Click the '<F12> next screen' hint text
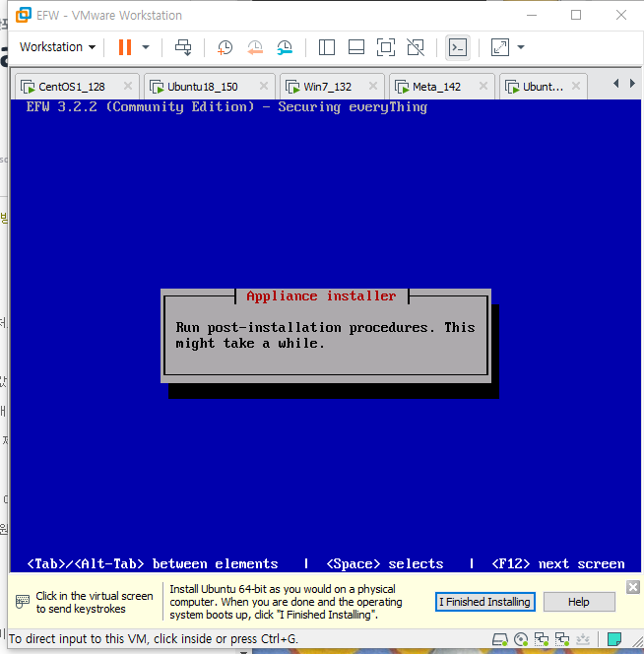The image size is (644, 654). [x=558, y=564]
